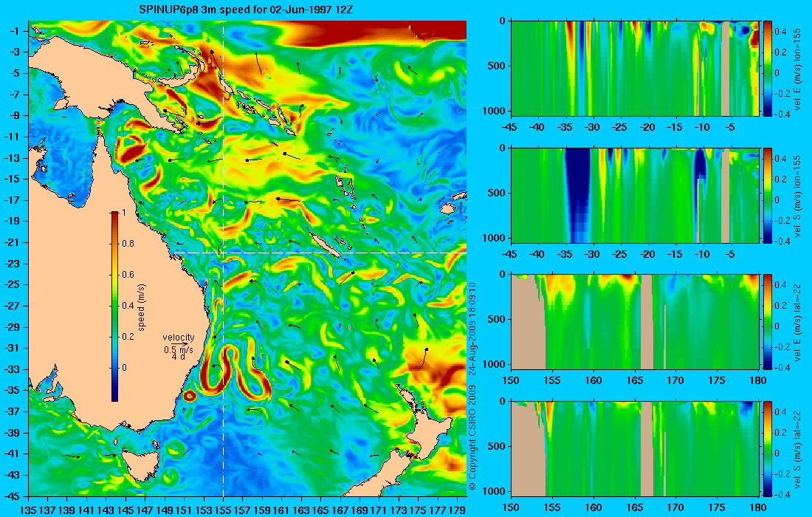Click '-43' on the main map latitude axis
Screen dimensions: 812x517
[11, 475]
